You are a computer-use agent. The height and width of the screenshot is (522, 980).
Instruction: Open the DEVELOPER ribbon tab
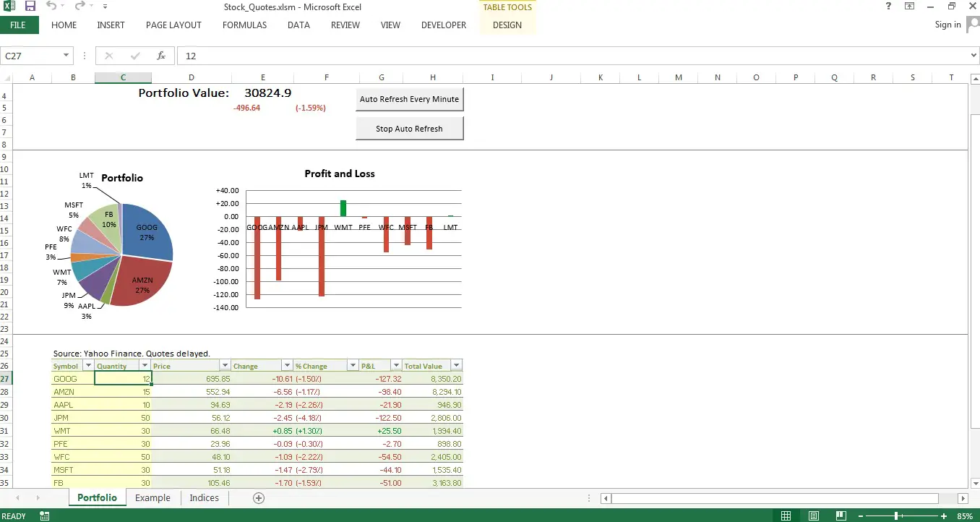click(444, 25)
